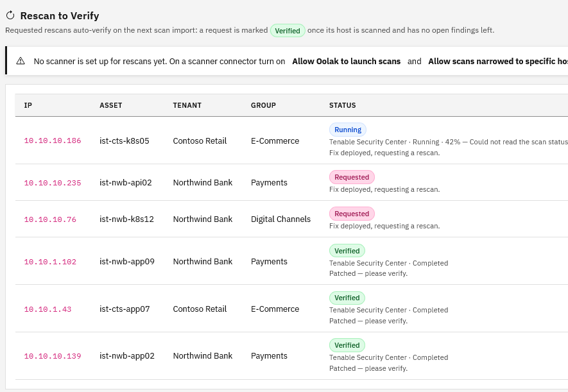
Task: Click the Verified badge for ist-nwb-app09
Action: pyautogui.click(x=347, y=250)
